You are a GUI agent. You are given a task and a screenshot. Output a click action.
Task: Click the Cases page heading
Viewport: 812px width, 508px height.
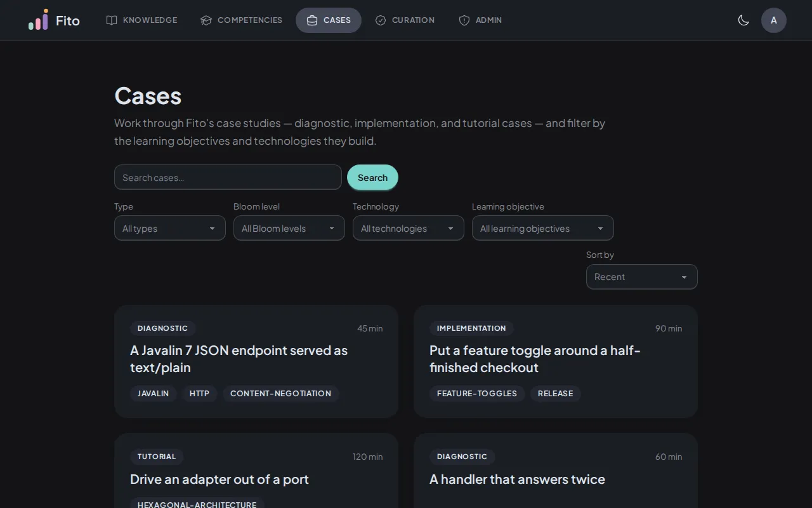tap(148, 96)
